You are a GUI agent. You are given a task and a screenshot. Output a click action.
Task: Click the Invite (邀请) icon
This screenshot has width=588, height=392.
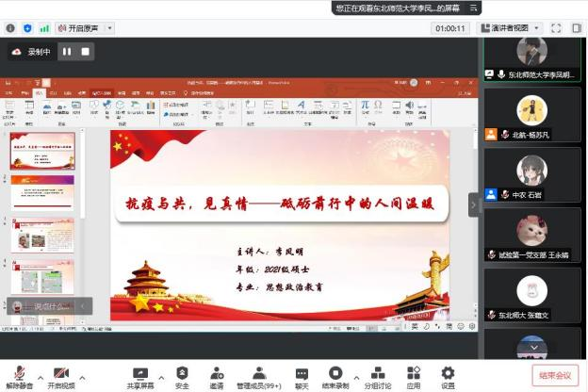coord(217,374)
